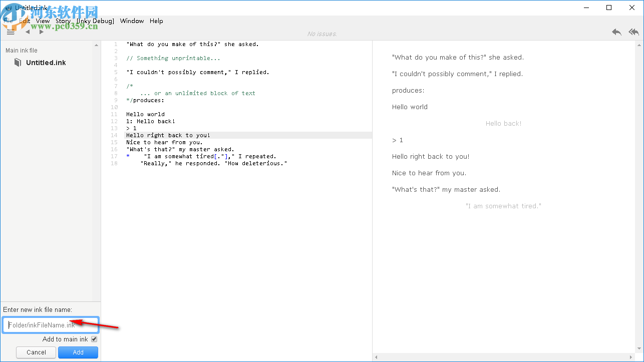The width and height of the screenshot is (644, 362).
Task: Click the blue Add button
Action: (78, 352)
